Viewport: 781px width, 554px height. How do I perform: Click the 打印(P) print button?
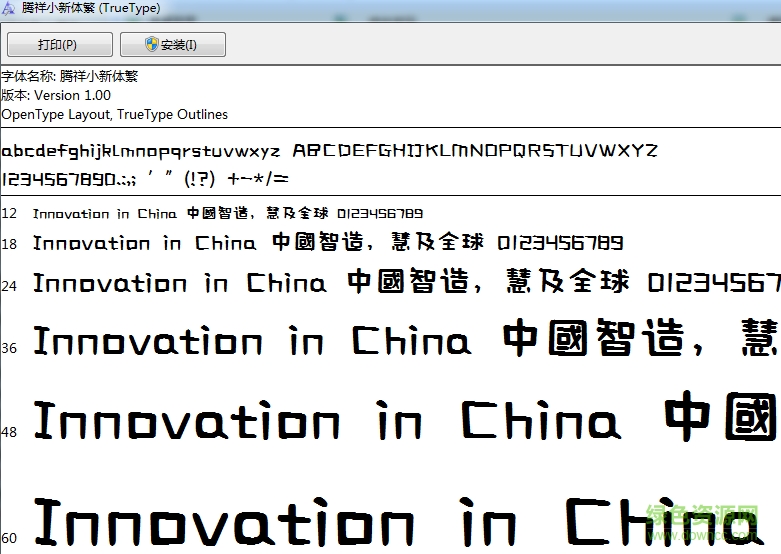click(60, 45)
